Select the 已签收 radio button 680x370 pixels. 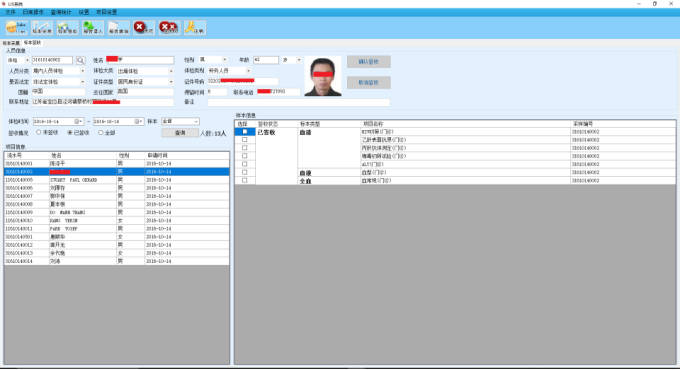tap(70, 132)
